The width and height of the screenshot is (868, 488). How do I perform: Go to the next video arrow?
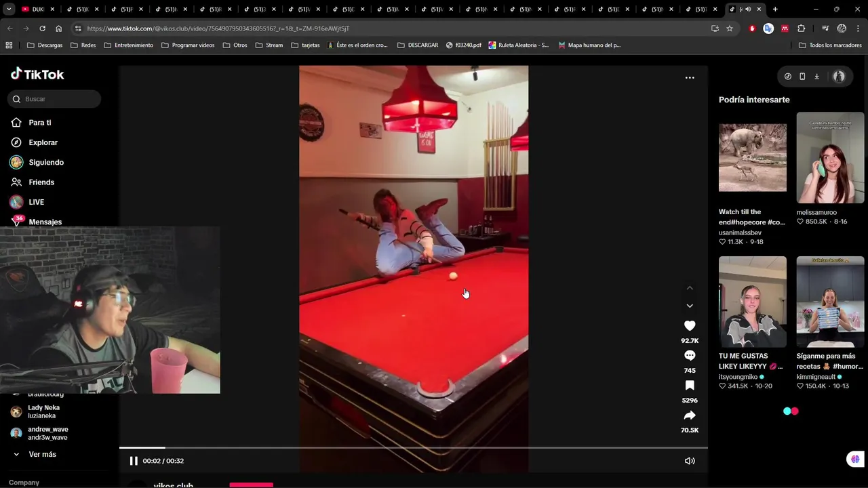690,306
